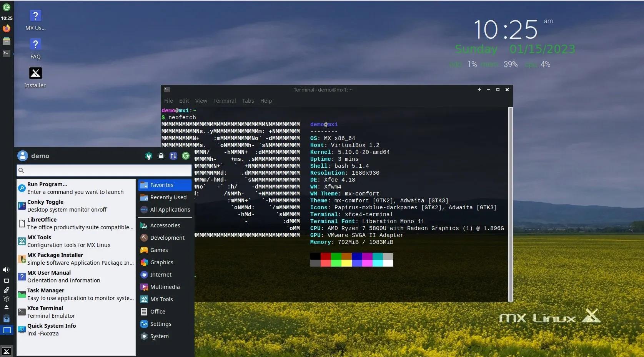Viewport: 644px width, 357px height.
Task: Open Settings via the wrench icon
Action: [148, 156]
